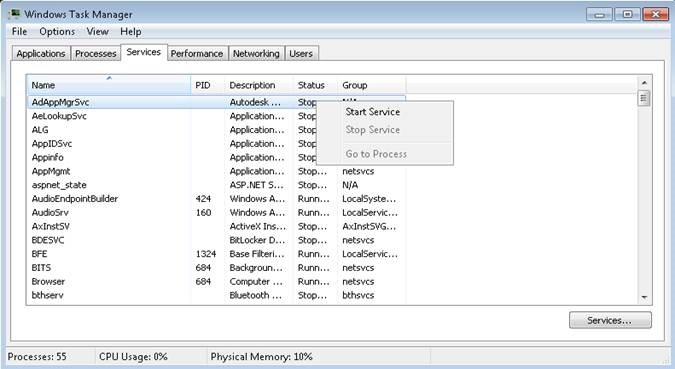Open the File menu
This screenshot has height=369, width=675.
pos(19,32)
